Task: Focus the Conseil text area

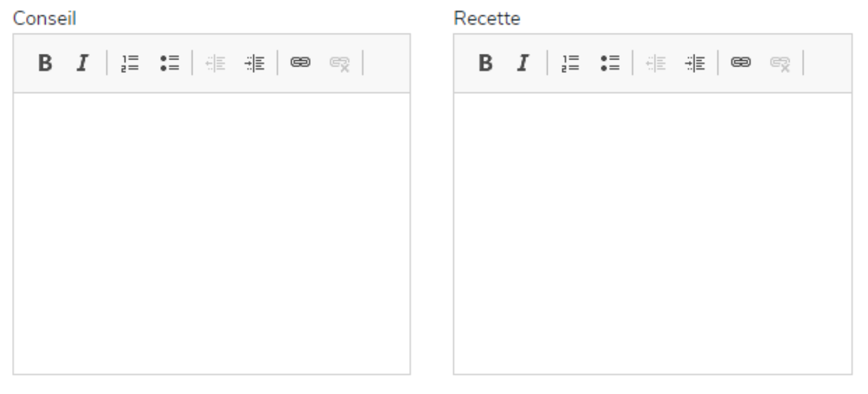Action: tap(211, 233)
